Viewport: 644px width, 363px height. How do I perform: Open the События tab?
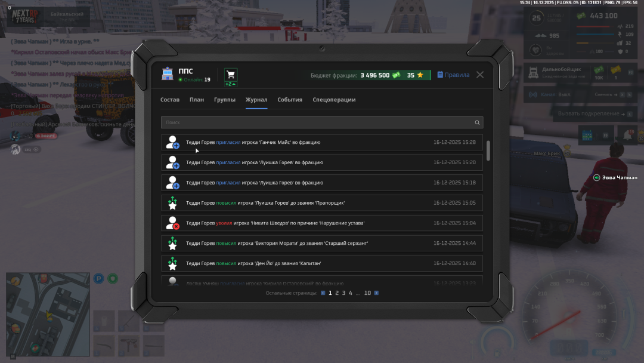pos(290,100)
